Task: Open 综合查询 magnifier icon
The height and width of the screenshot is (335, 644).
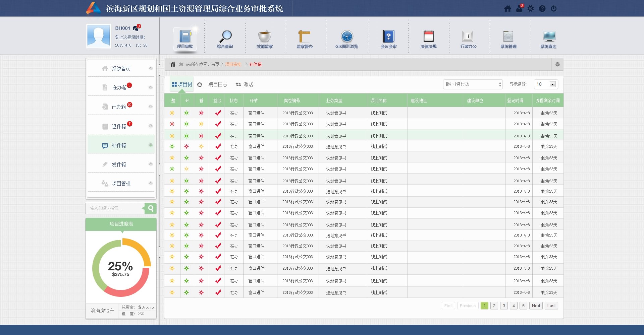Action: 225,40
